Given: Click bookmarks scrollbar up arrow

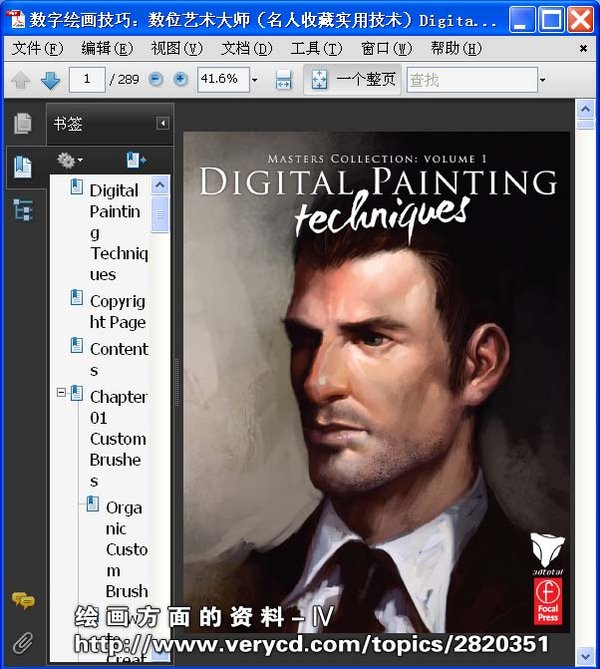Looking at the screenshot, I should tap(160, 185).
